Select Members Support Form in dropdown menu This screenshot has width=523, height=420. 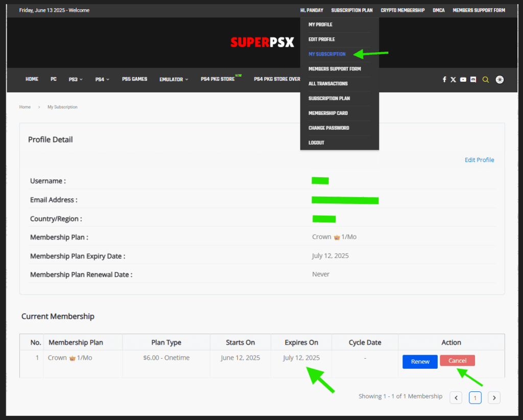pyautogui.click(x=335, y=68)
